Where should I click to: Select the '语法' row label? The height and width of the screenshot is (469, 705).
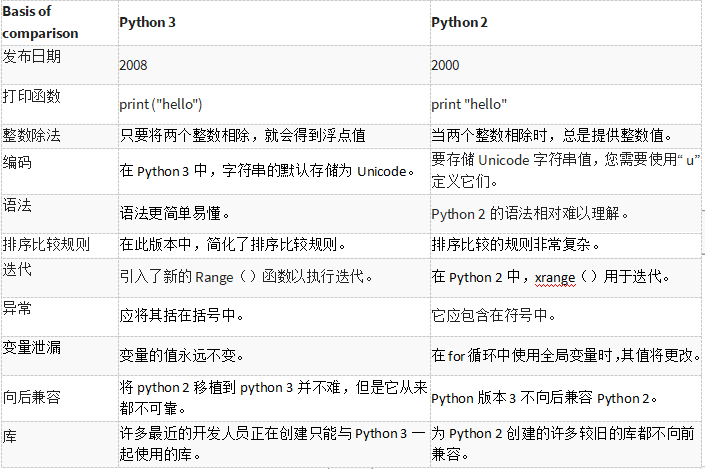coord(17,205)
